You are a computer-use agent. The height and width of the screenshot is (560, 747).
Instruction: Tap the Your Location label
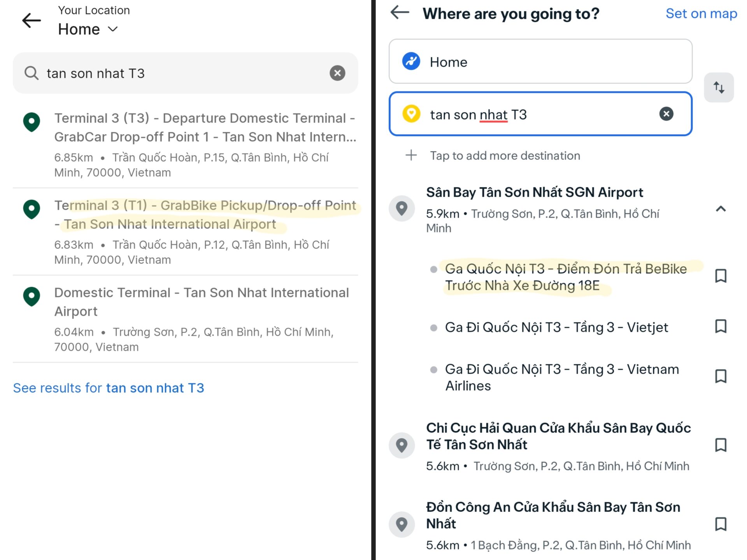coord(94,10)
